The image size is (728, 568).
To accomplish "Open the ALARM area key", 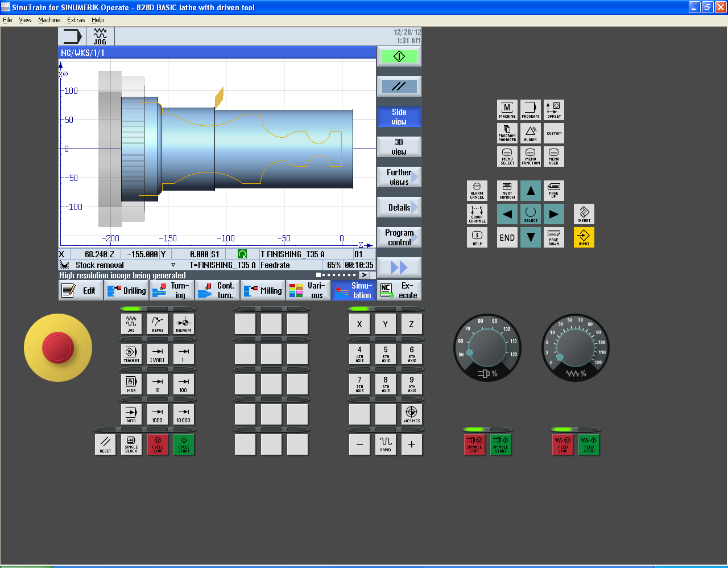I will point(531,133).
